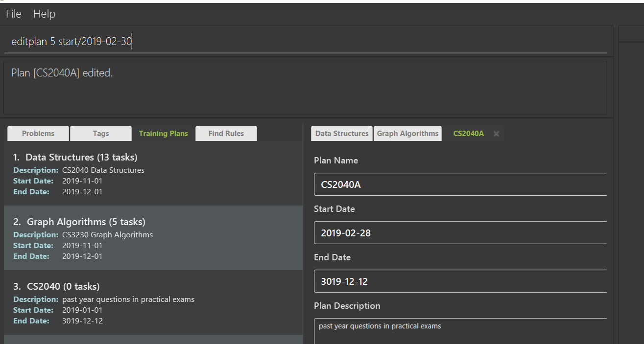The height and width of the screenshot is (344, 644).
Task: Select plan 1 Data Structures (13 tasks)
Action: pos(153,173)
